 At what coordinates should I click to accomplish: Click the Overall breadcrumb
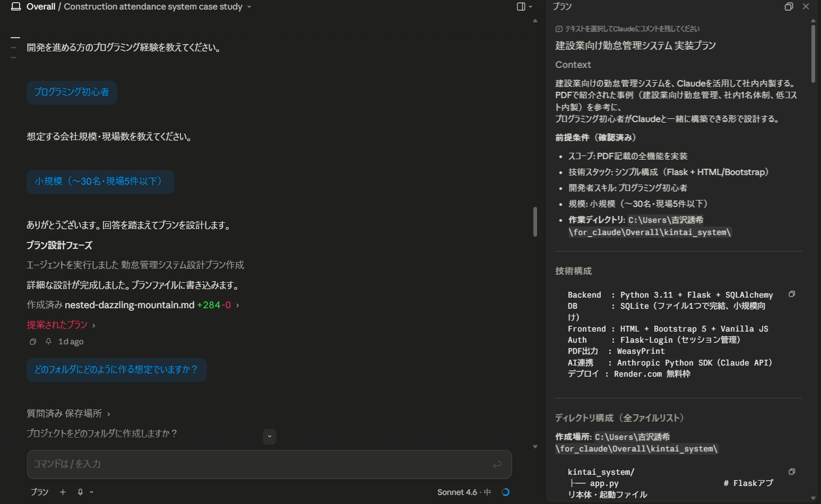tap(41, 6)
